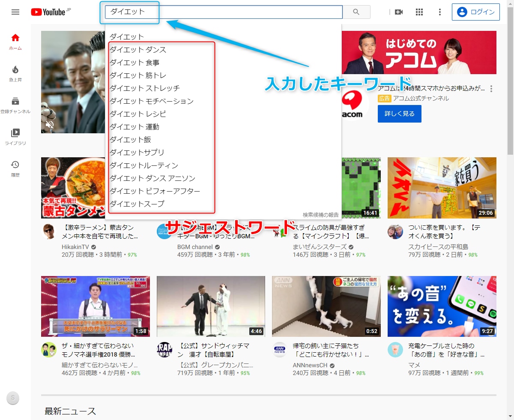Open the hamburger guide menu
The width and height of the screenshot is (514, 420).
[x=15, y=12]
